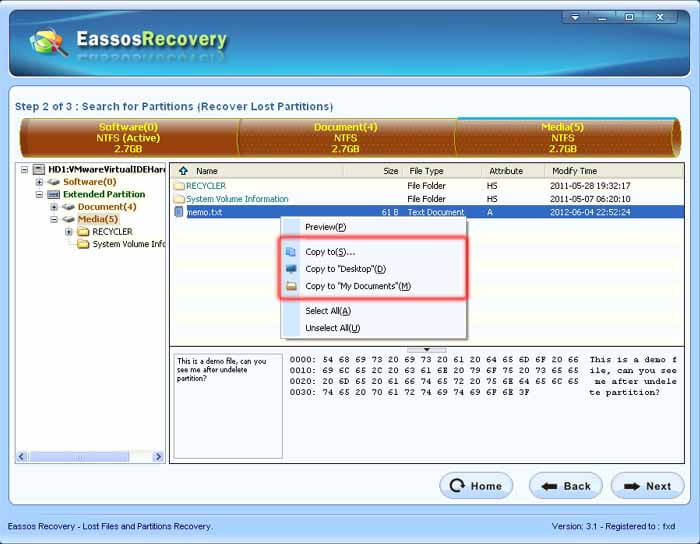Sort file list by Modify Time column
700x544 pixels.
614,171
